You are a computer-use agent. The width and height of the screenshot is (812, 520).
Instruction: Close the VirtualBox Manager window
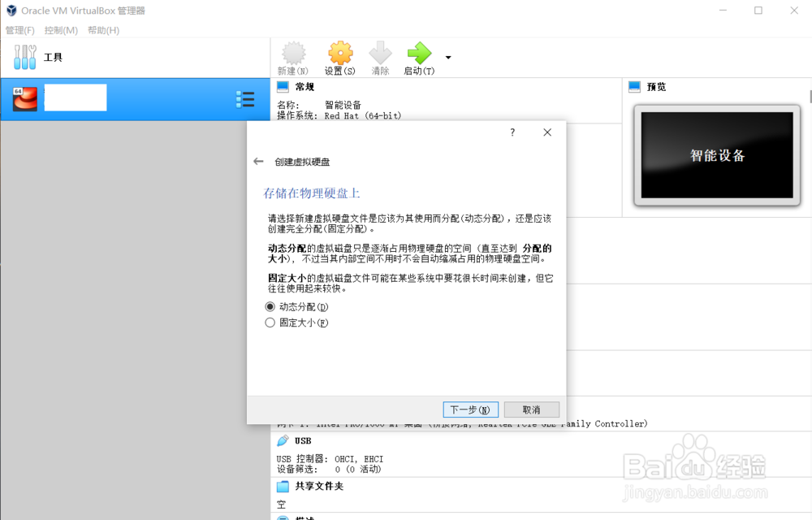coord(794,11)
